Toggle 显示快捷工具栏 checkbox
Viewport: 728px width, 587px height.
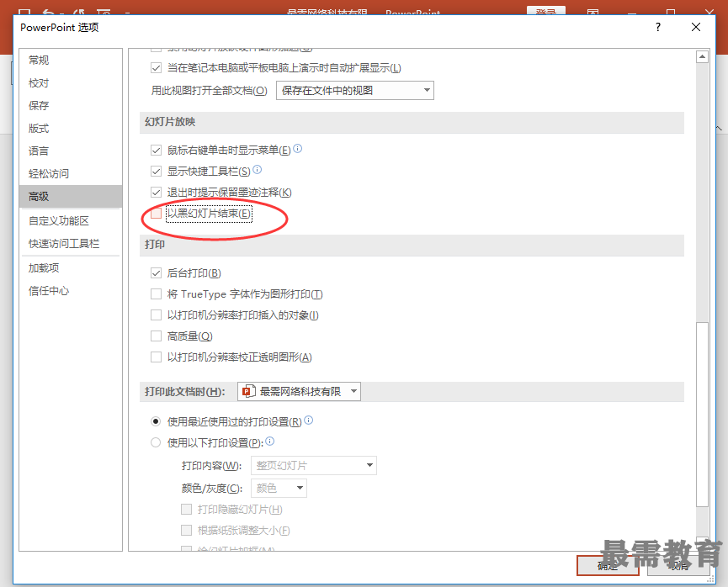point(156,172)
